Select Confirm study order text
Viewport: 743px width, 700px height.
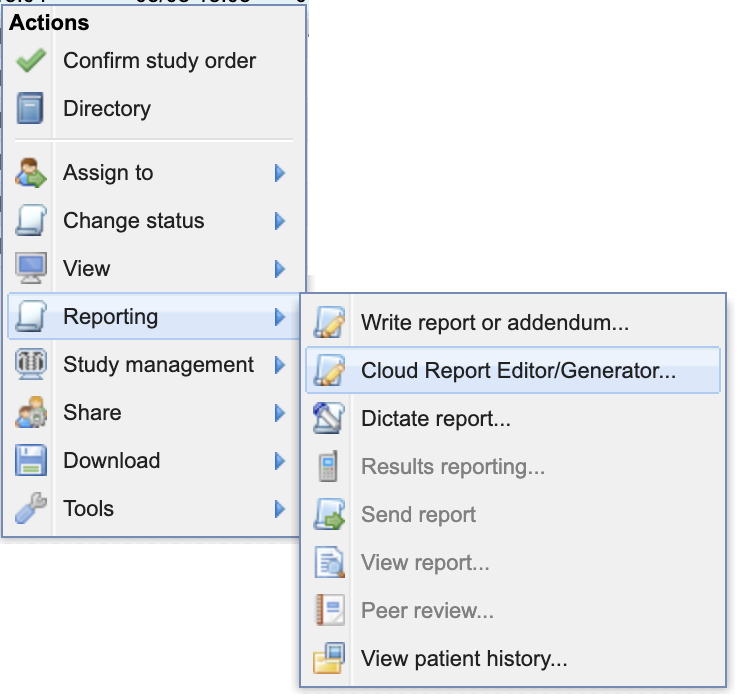(x=160, y=61)
